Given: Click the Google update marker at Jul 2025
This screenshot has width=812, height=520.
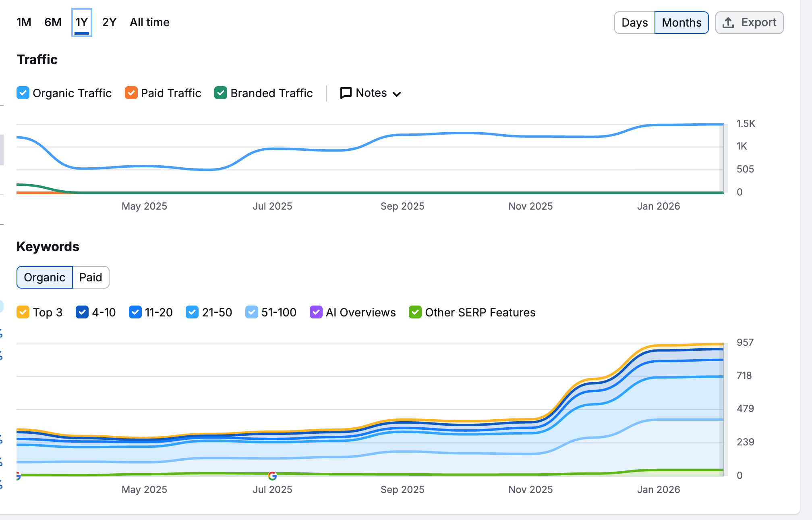Looking at the screenshot, I should click(x=272, y=476).
